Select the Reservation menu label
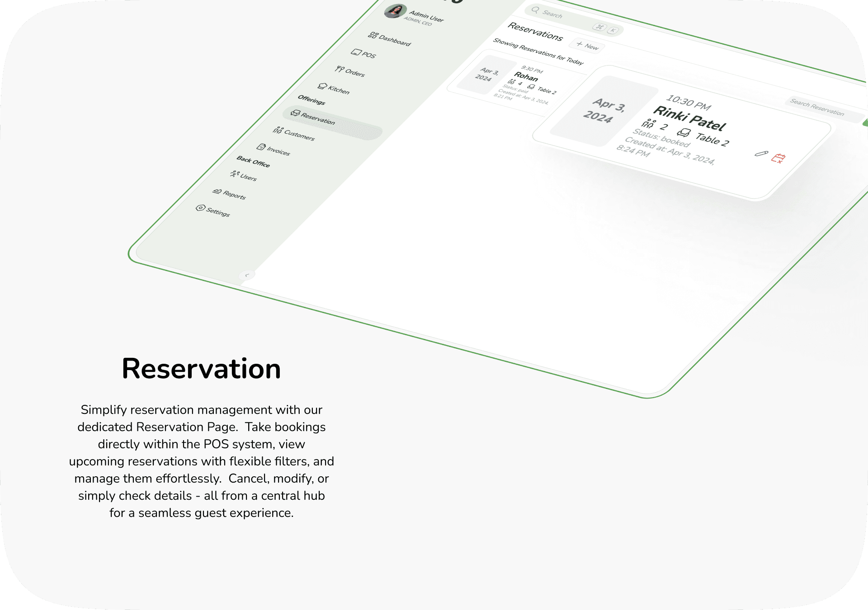This screenshot has width=868, height=610. [x=318, y=119]
